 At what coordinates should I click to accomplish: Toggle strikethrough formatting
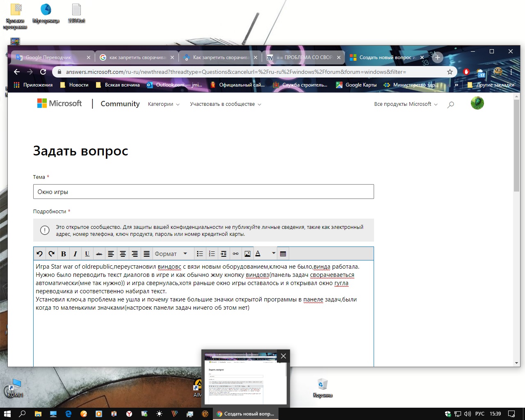[x=99, y=254]
